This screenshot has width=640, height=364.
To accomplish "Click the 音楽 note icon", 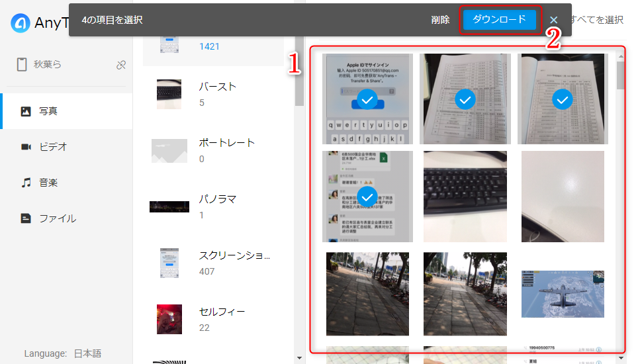I will pyautogui.click(x=26, y=183).
